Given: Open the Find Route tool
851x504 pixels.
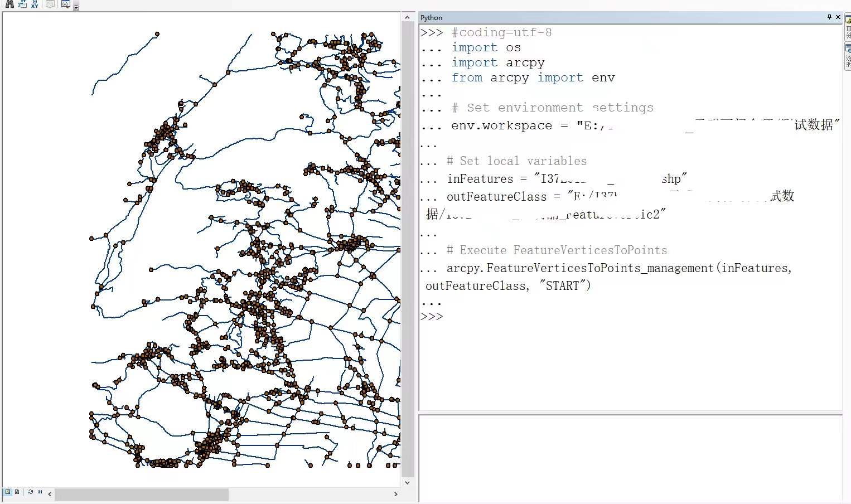Looking at the screenshot, I should click(22, 4).
